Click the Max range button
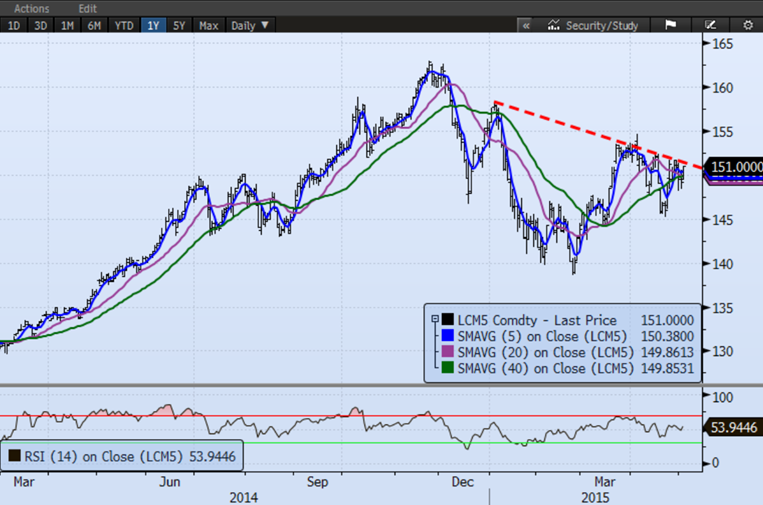763x505 pixels. click(x=209, y=25)
